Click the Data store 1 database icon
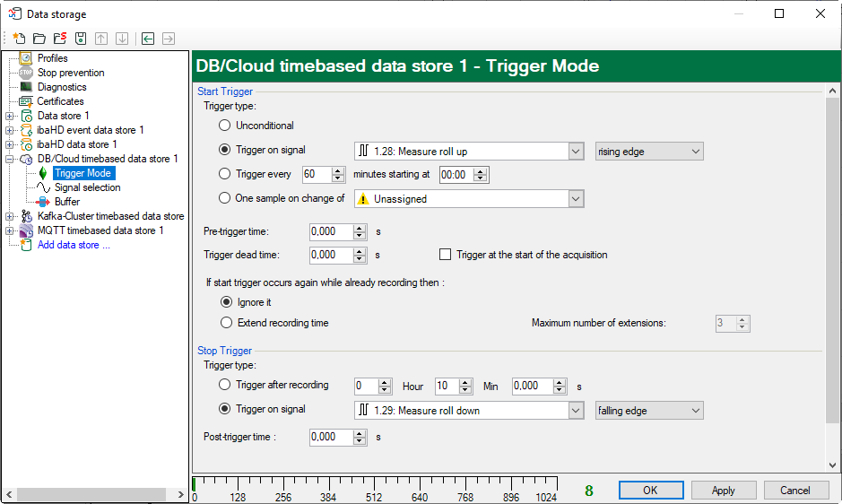 click(x=26, y=116)
